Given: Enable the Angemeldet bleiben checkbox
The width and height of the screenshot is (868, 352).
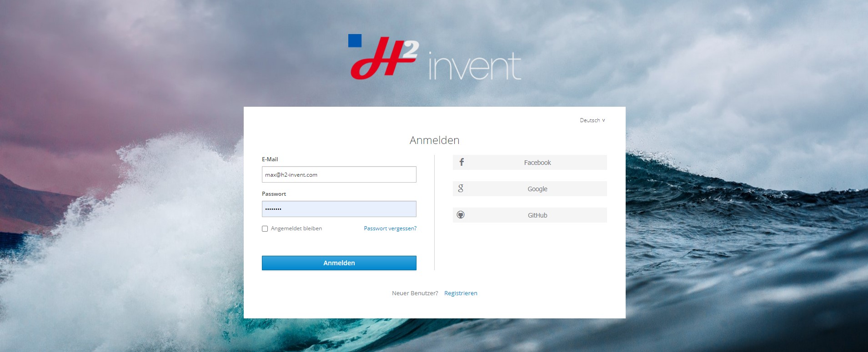Looking at the screenshot, I should click(x=265, y=228).
